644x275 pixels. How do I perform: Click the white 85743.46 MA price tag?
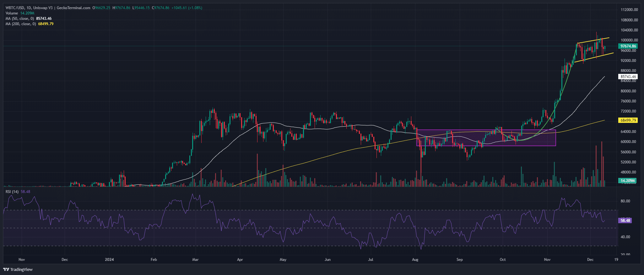[628, 76]
